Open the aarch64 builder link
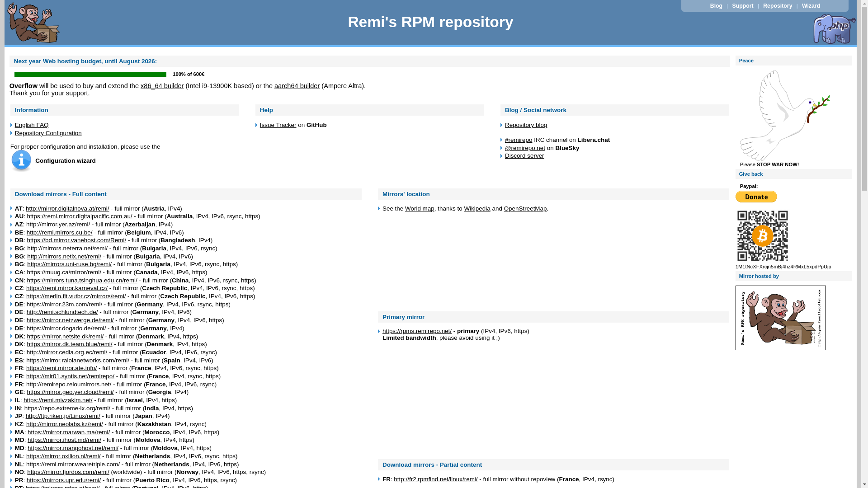Viewport: 868px width, 488px height. 297,86
